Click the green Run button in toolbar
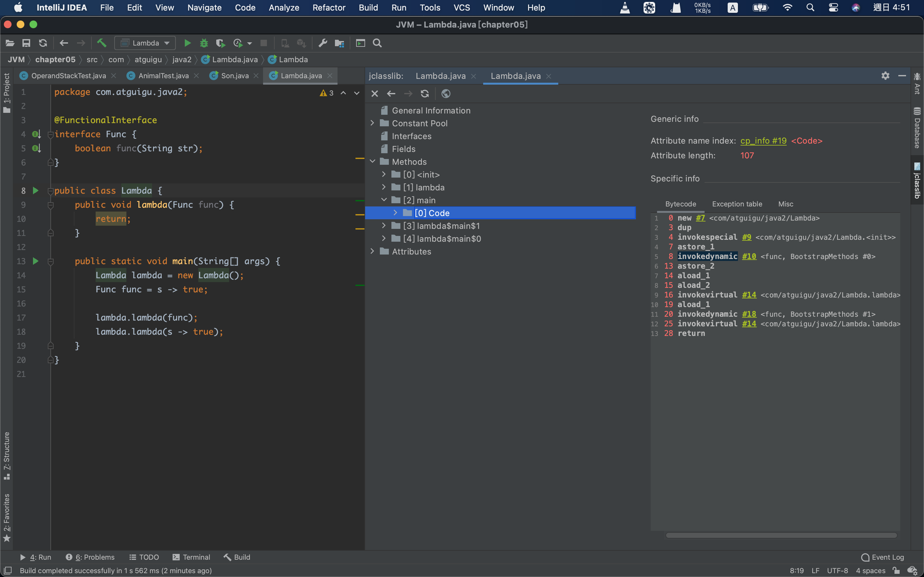Screen dimensions: 924x577 coord(187,43)
